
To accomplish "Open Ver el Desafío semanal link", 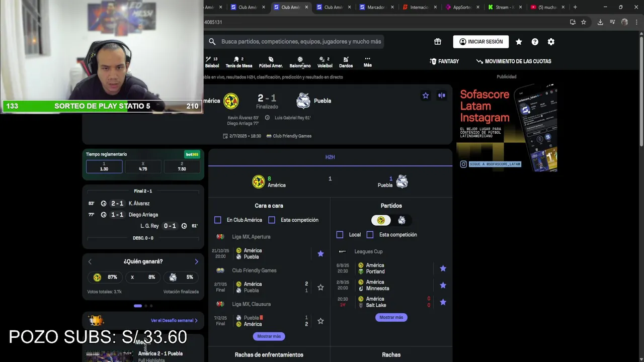I will point(174,320).
